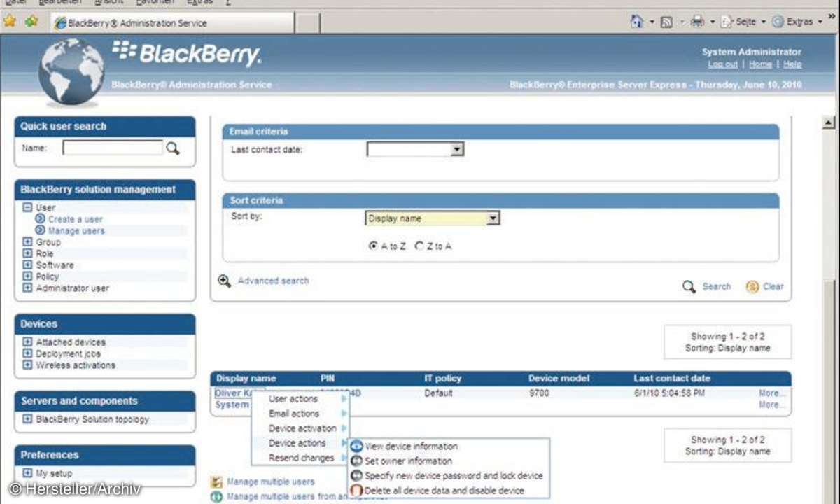Expand the Policy tree node
Viewport: 840px width, 504px height.
click(x=27, y=276)
